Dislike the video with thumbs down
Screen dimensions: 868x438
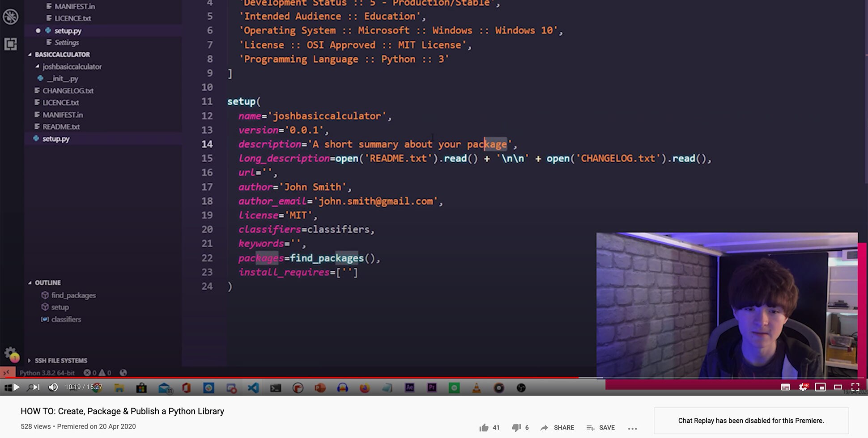(516, 428)
